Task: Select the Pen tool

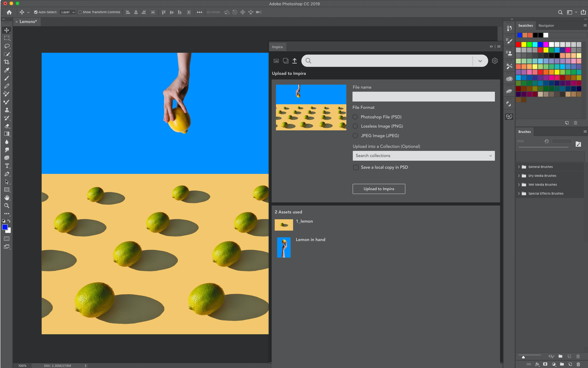Action: (x=7, y=174)
